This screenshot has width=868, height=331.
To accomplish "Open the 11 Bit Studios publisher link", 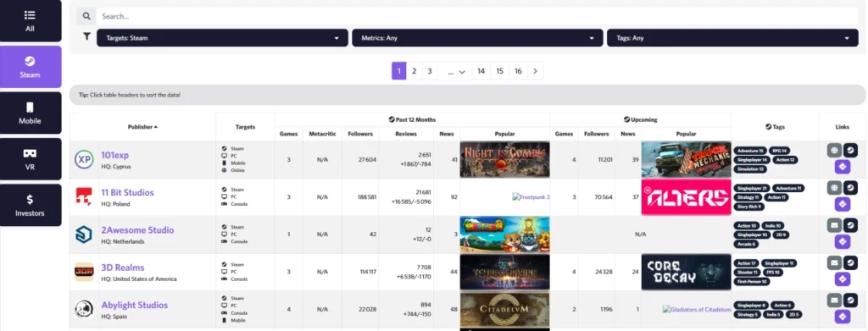I will 127,193.
